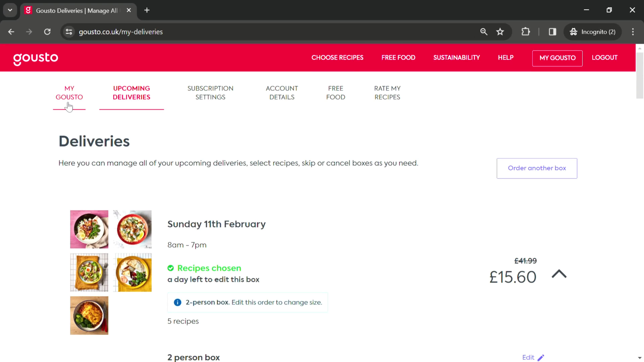This screenshot has height=362, width=644.
Task: Click the Gousto logo icon
Action: point(35,57)
